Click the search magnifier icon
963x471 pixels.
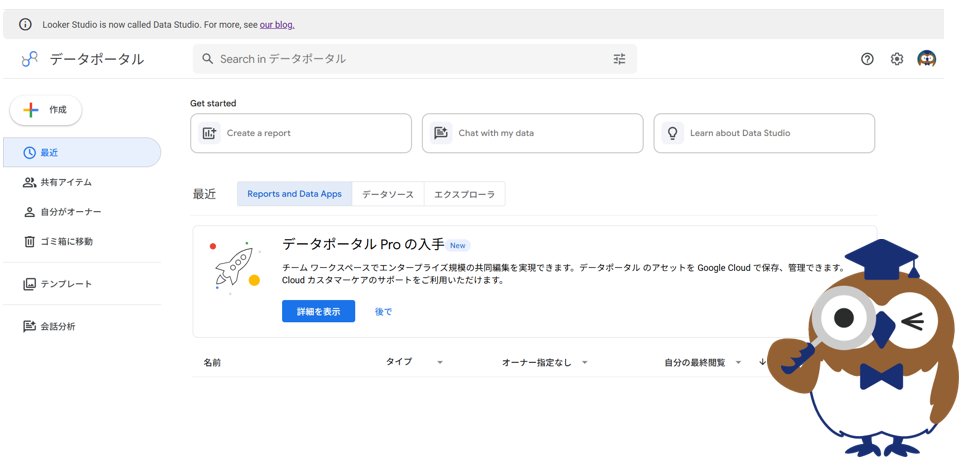208,59
